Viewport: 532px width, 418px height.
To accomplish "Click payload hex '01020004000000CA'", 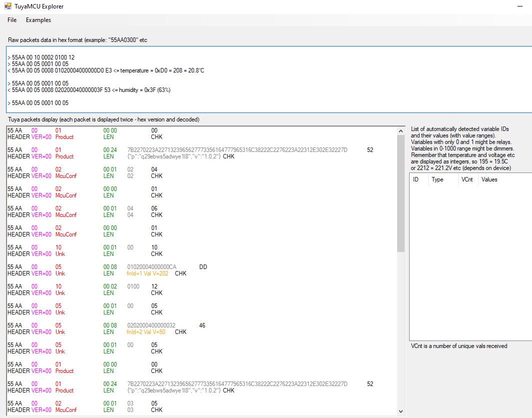I will coord(152,267).
